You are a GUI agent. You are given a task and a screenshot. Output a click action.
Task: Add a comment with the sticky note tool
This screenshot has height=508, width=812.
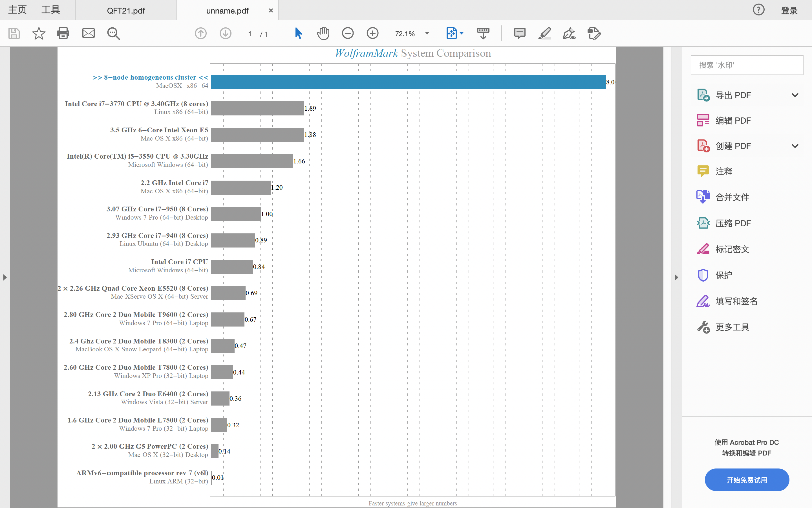[x=520, y=33]
